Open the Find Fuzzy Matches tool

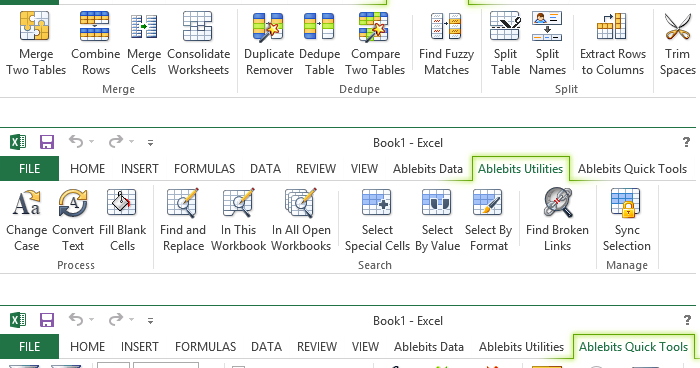pos(446,44)
